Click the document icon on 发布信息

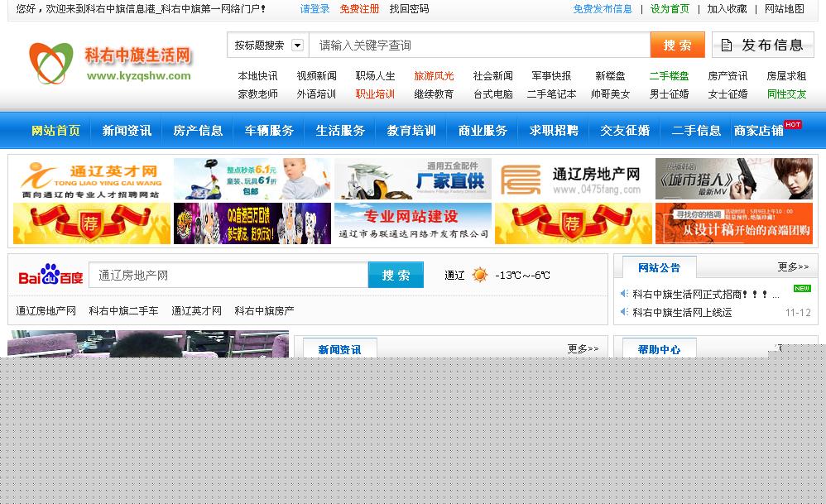pos(727,45)
